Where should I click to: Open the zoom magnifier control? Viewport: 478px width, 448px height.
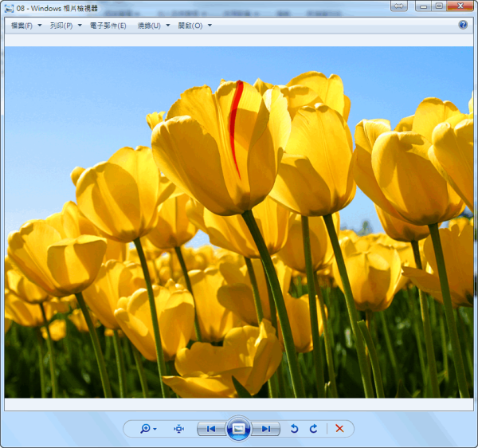click(145, 429)
